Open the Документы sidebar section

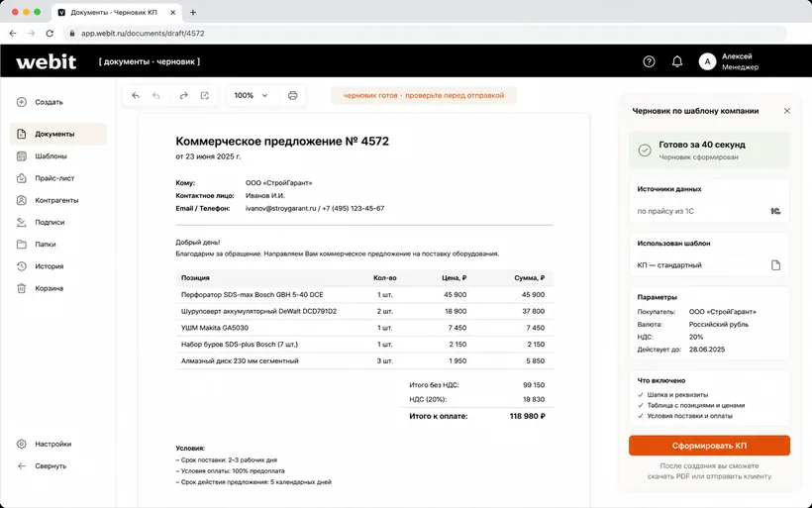pos(58,134)
